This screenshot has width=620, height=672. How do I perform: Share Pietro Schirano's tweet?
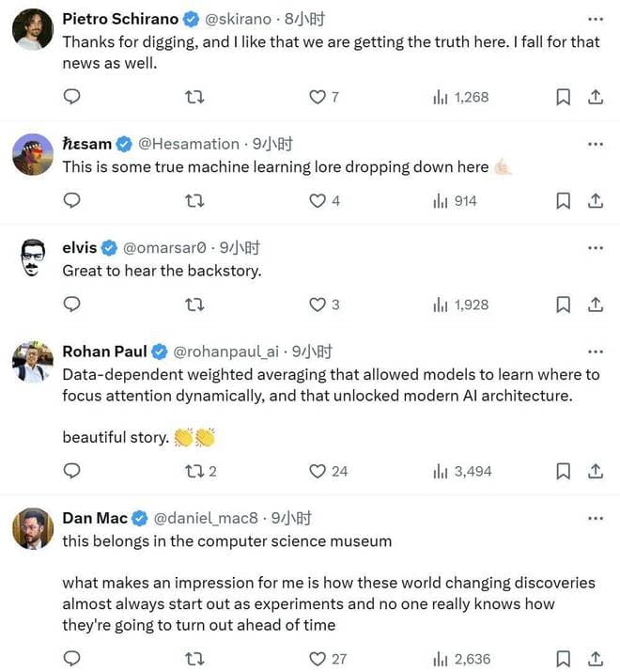(x=595, y=97)
